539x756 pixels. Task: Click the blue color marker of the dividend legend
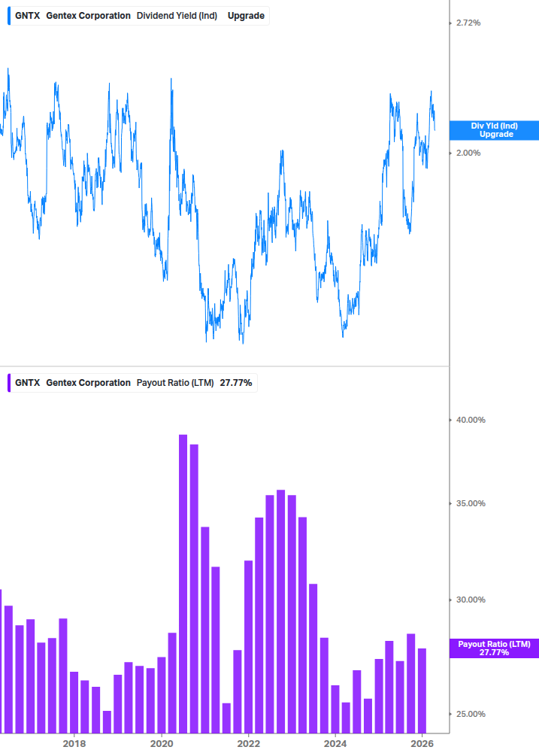pos(9,16)
